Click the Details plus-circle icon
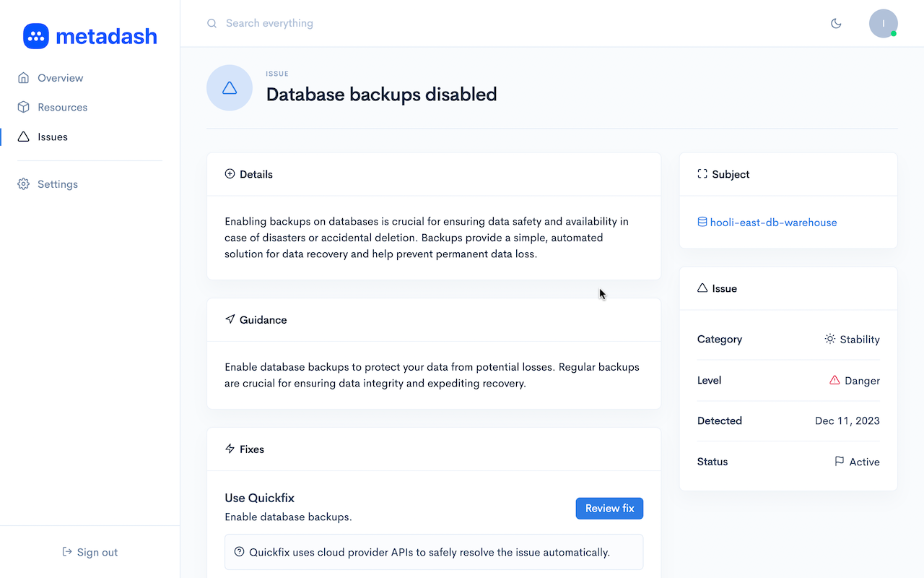 (230, 174)
